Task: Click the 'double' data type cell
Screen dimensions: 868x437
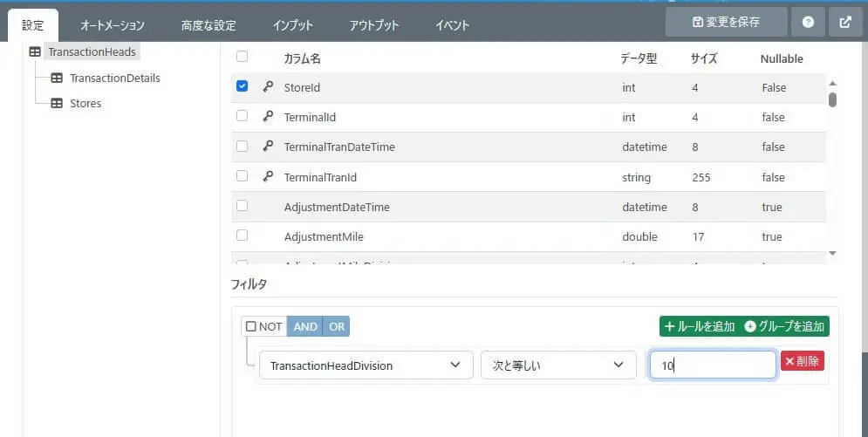Action: [x=640, y=236]
